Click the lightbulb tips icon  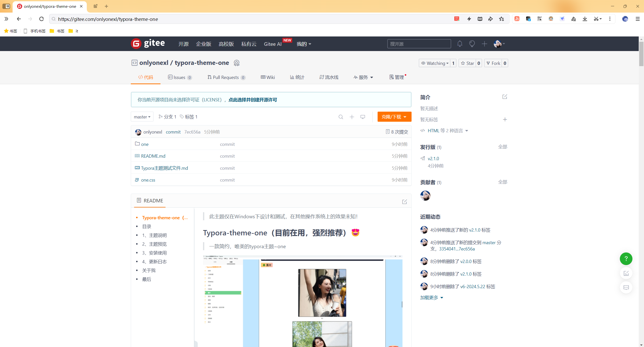[x=472, y=44]
